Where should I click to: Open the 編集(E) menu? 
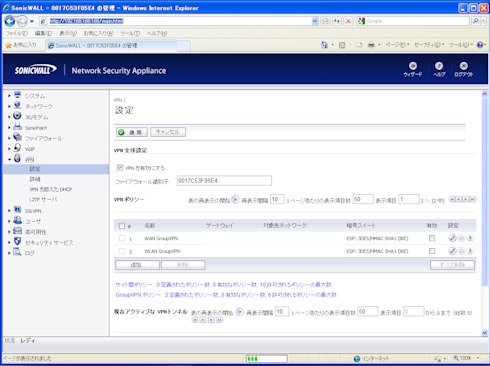[x=43, y=33]
